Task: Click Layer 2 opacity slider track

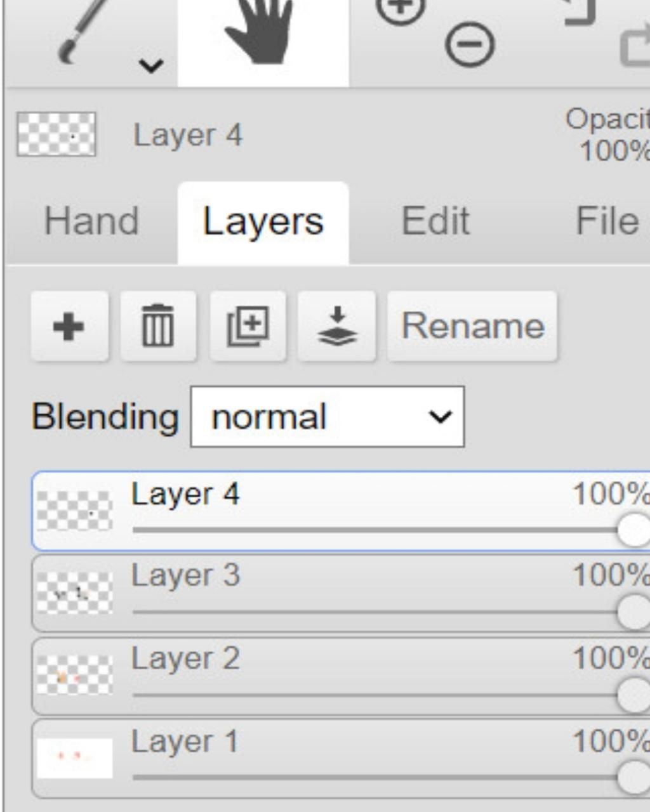Action: tap(381, 695)
